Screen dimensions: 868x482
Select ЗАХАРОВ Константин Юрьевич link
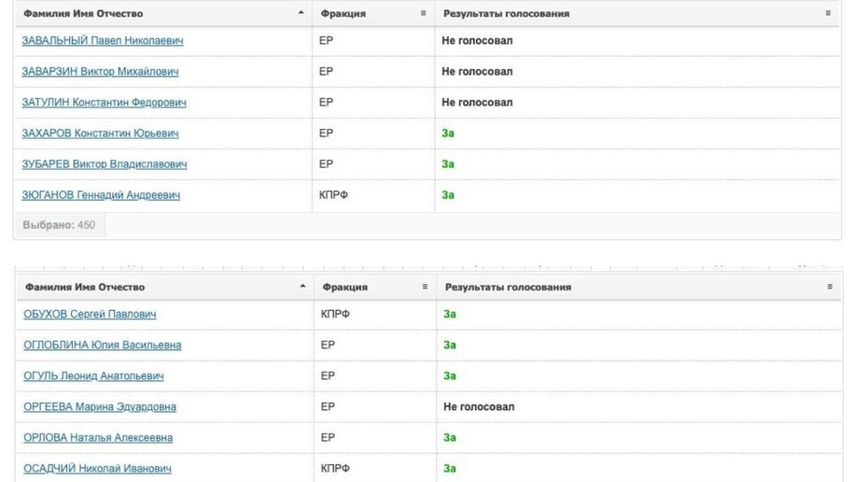100,134
